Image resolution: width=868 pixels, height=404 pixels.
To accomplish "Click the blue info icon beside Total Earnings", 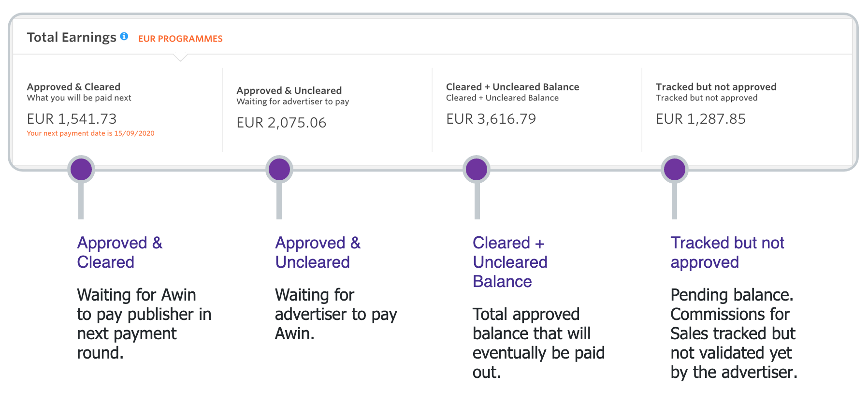I will pyautogui.click(x=126, y=36).
